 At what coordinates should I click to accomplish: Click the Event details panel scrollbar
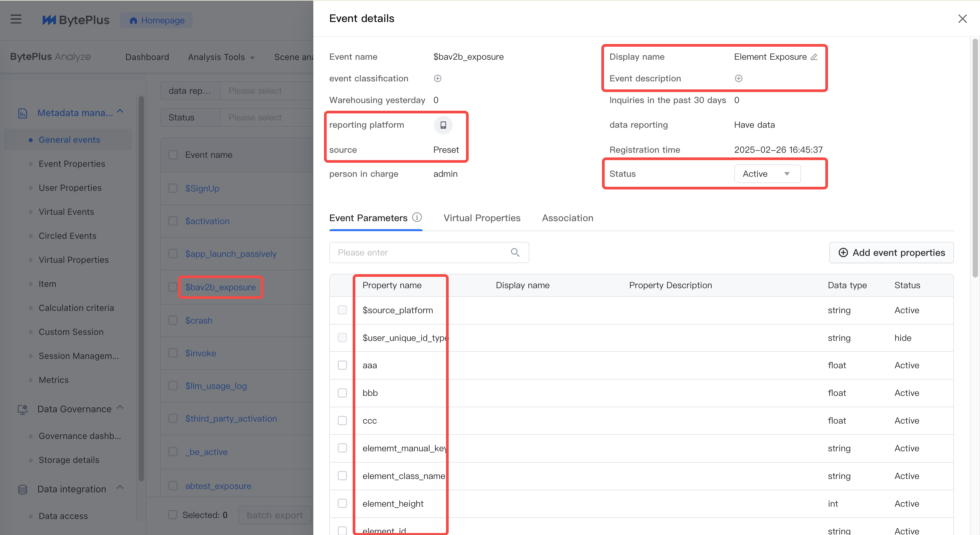[x=975, y=158]
